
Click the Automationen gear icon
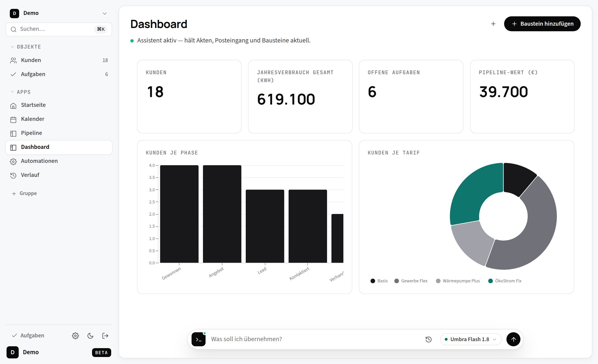point(13,162)
